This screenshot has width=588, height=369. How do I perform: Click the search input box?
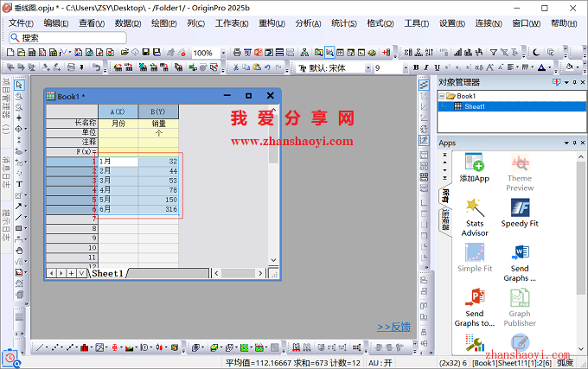click(67, 38)
